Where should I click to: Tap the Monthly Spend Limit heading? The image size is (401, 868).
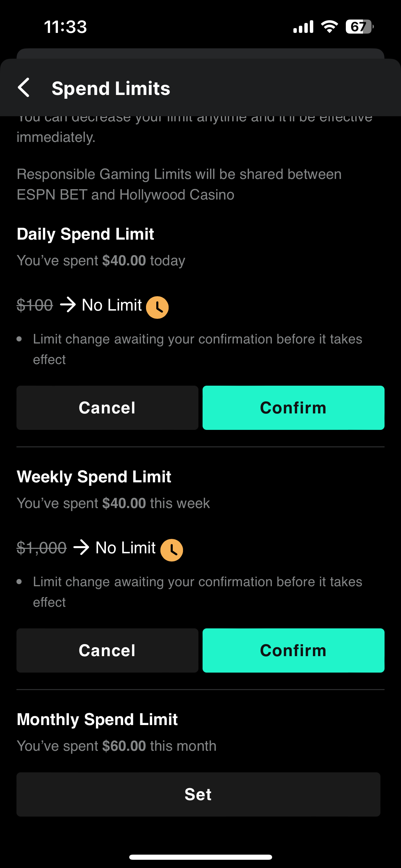click(x=97, y=720)
